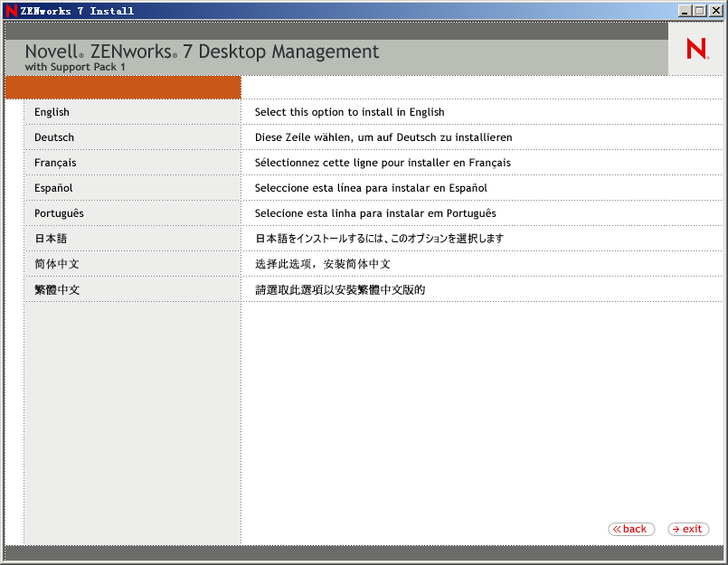728x565 pixels.
Task: Click 'Seleccione esta línea' description text
Action: [x=371, y=188]
